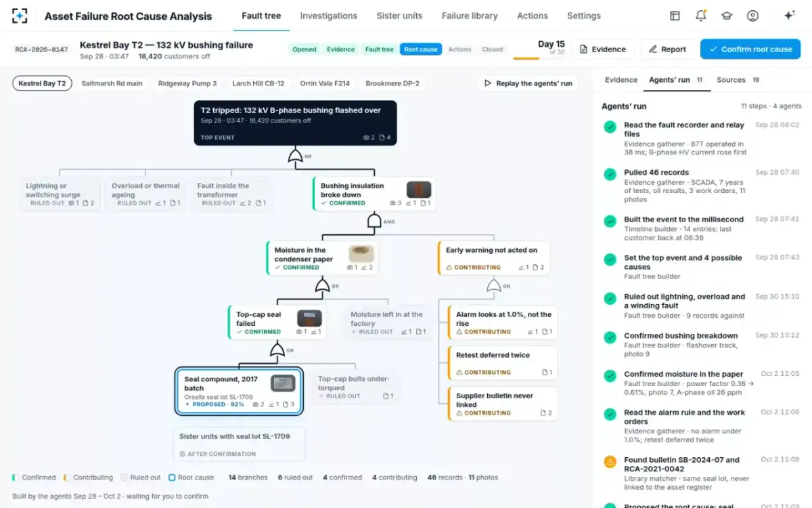The image size is (812, 508).
Task: Click the Day 15 progress bar
Action: (539, 58)
